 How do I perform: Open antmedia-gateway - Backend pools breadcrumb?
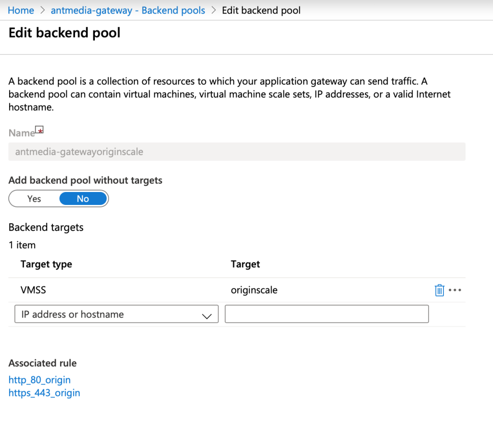(x=128, y=11)
